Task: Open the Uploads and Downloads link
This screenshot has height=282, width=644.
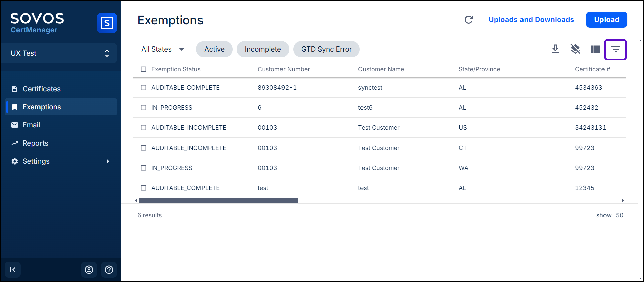Action: pyautogui.click(x=531, y=20)
